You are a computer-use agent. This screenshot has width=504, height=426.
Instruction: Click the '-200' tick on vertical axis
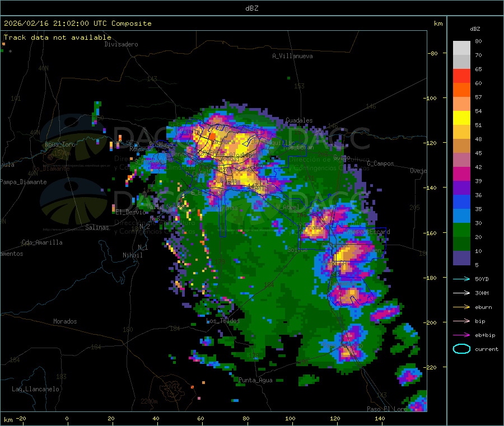tap(430, 322)
